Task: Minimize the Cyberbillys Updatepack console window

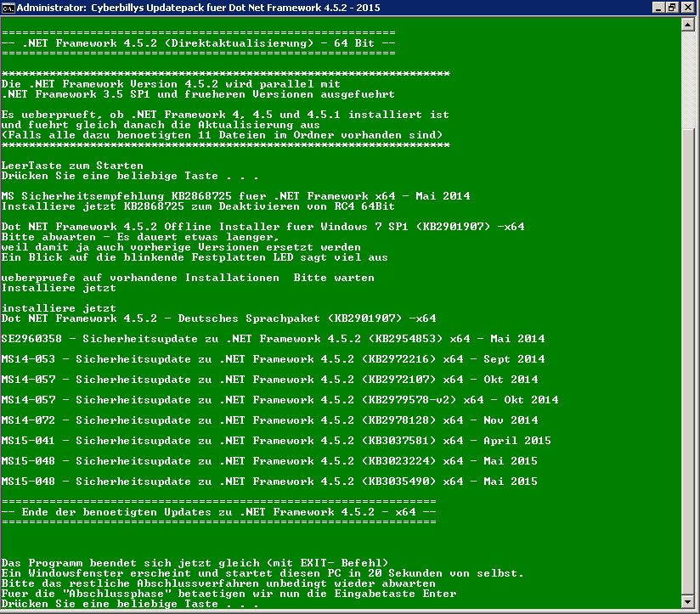Action: tap(658, 8)
